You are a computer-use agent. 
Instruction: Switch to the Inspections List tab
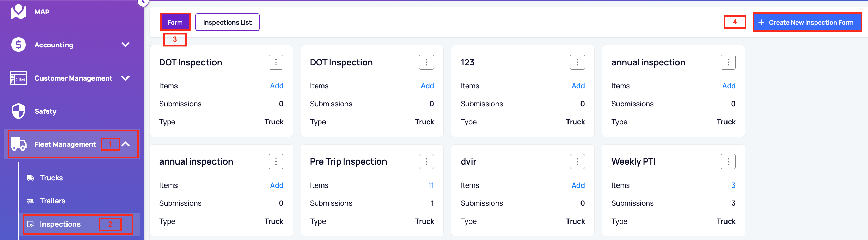click(x=227, y=22)
